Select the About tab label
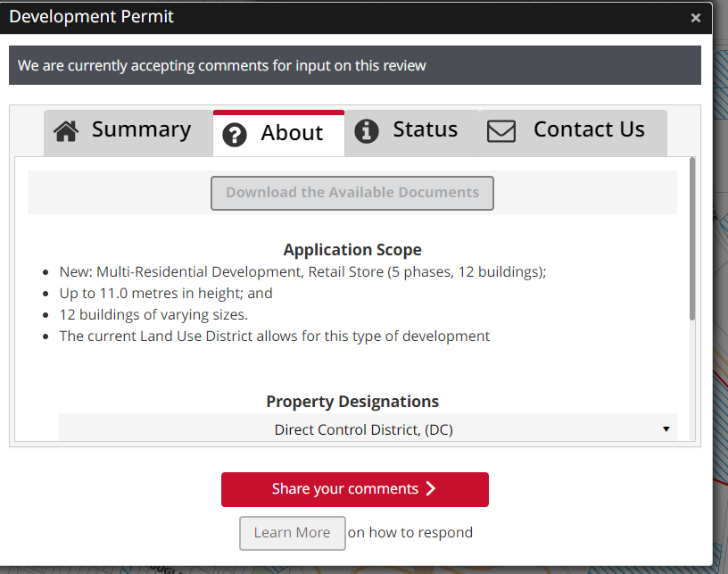The height and width of the screenshot is (574, 728). click(292, 133)
